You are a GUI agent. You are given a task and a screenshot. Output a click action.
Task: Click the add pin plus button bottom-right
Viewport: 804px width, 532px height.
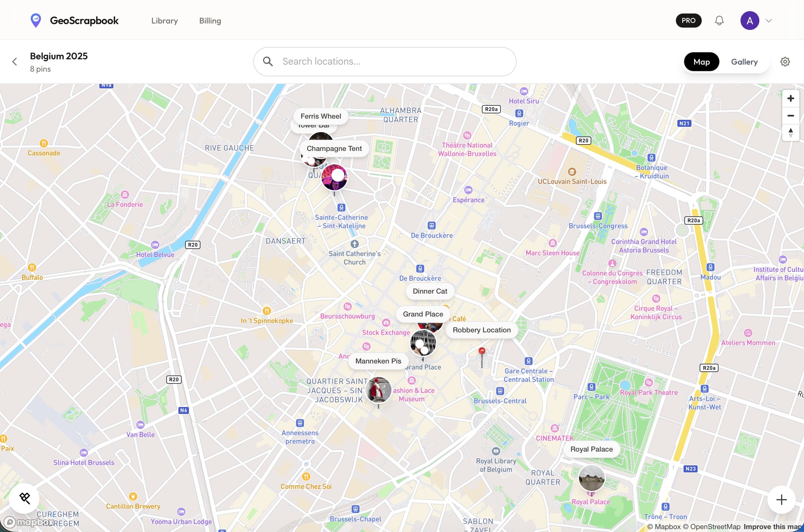pos(781,499)
